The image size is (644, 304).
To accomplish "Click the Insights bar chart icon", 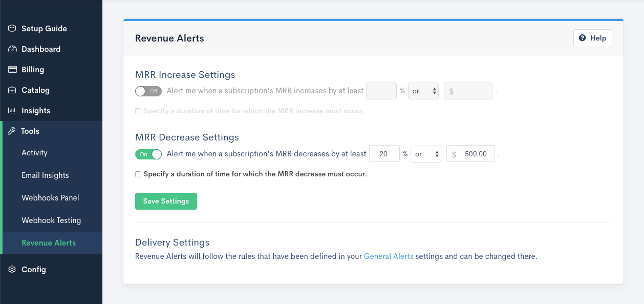I will [x=12, y=111].
